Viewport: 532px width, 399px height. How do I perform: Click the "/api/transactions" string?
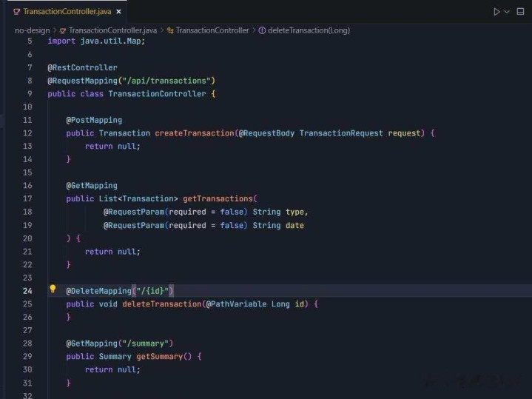166,81
